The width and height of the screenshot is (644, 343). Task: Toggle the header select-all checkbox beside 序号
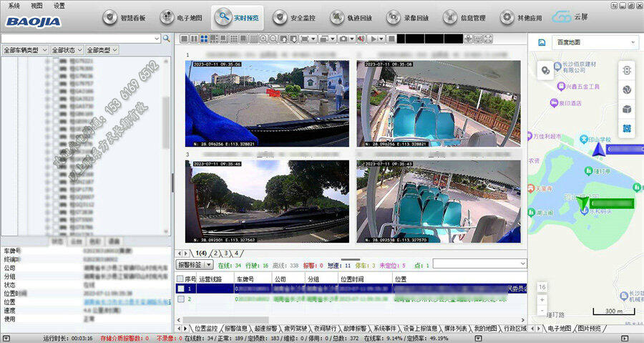coord(180,279)
